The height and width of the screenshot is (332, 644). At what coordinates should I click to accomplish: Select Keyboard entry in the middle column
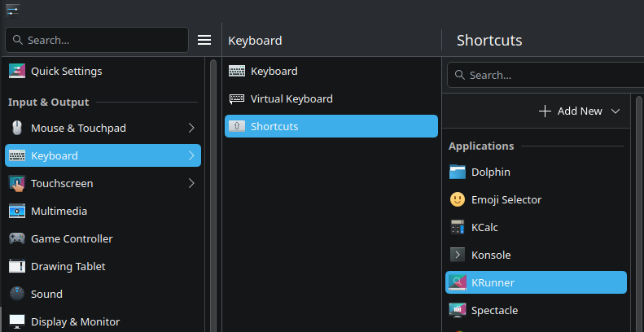[x=331, y=71]
